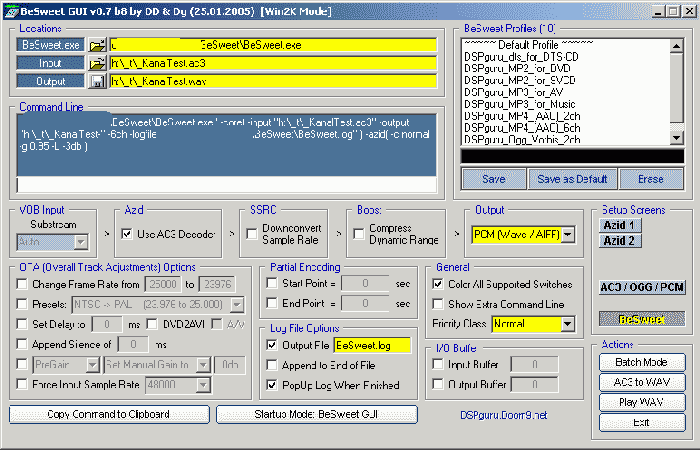This screenshot has width=700, height=450.
Task: Toggle PopUp Log When Finished checkbox
Action: click(274, 384)
